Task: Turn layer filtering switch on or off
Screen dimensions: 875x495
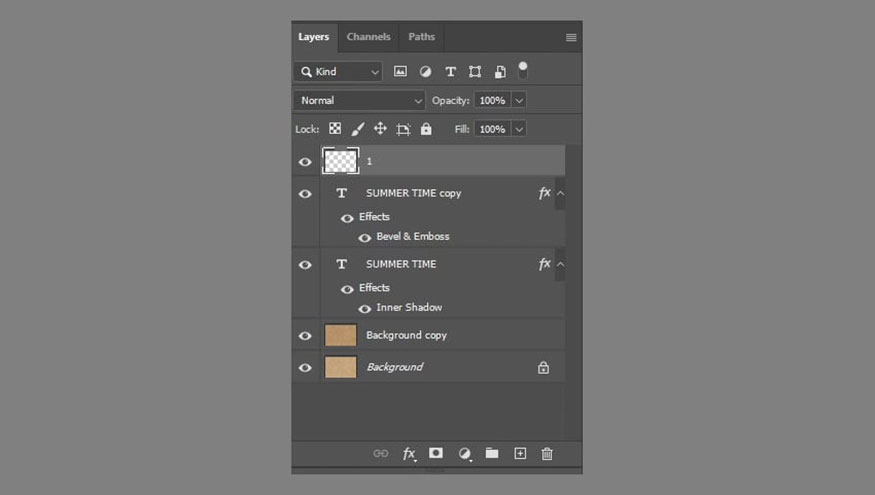Action: pos(523,70)
